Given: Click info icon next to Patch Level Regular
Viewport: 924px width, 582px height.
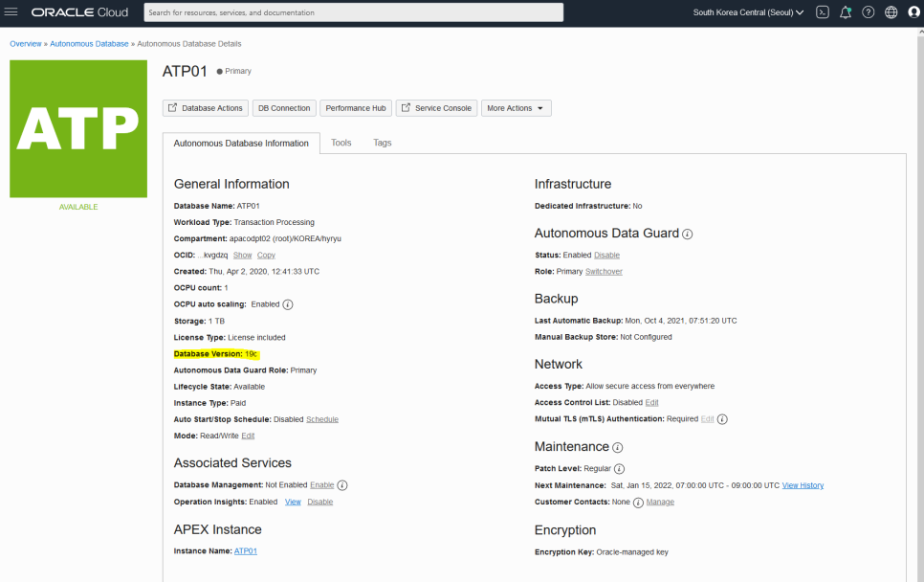Looking at the screenshot, I should pyautogui.click(x=619, y=469).
